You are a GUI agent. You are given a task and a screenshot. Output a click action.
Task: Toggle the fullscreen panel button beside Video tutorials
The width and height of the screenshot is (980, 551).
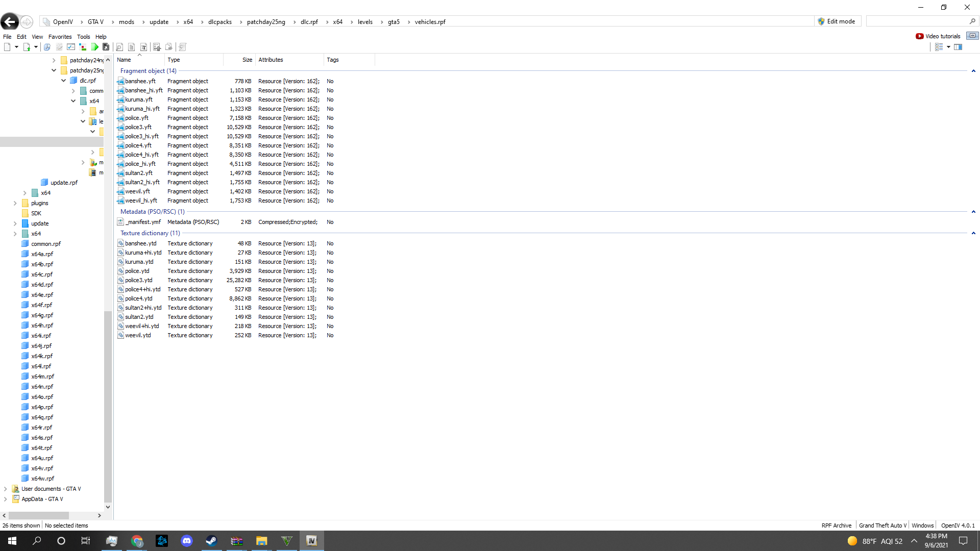tap(972, 36)
